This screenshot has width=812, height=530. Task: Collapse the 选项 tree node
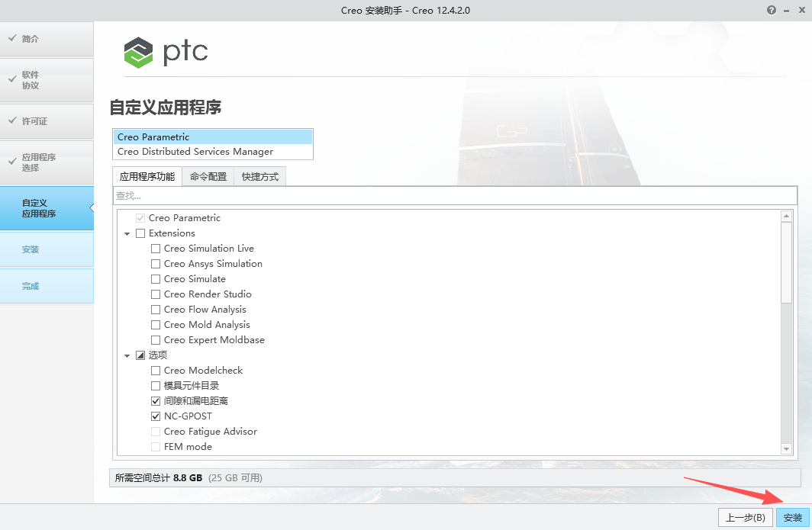tap(127, 355)
